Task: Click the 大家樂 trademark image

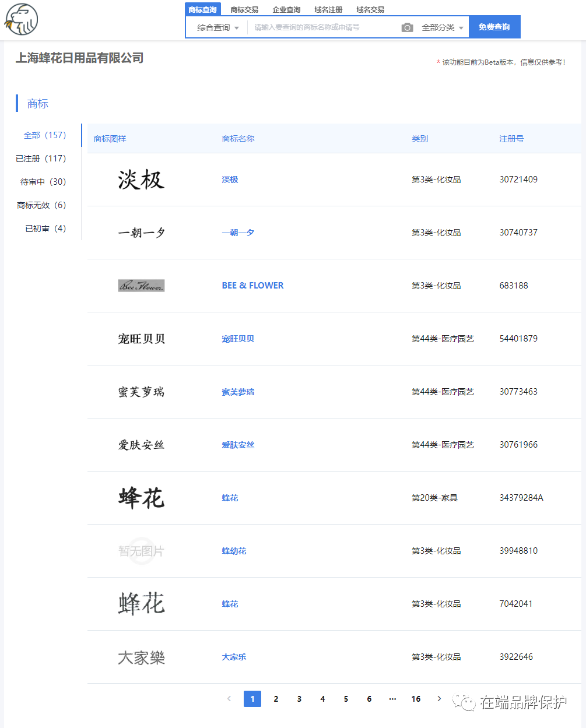Action: click(141, 657)
